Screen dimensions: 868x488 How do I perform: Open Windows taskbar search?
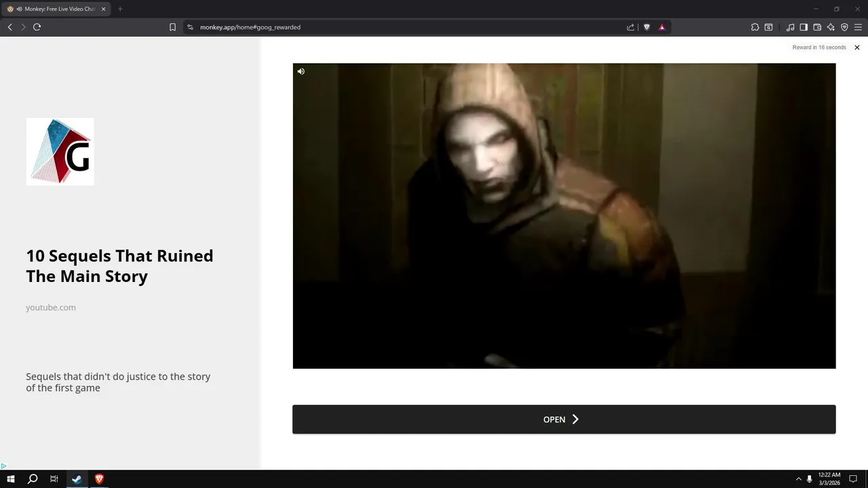coord(33,479)
